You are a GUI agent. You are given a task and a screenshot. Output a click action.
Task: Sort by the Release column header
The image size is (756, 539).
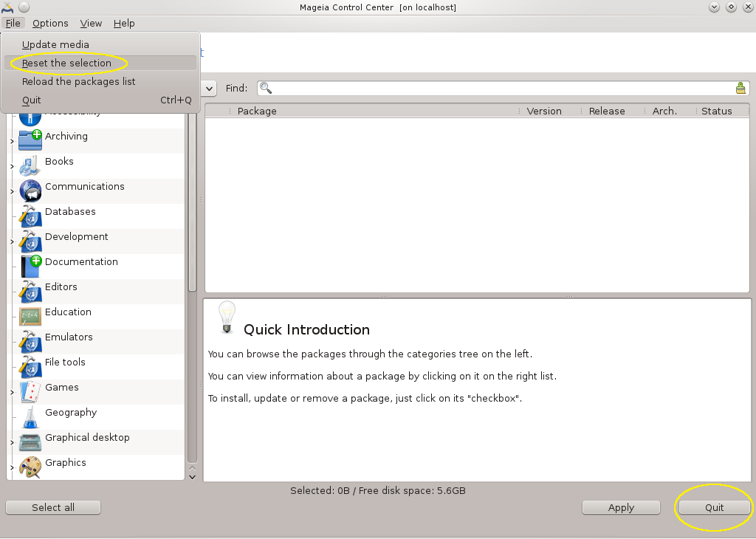click(613, 111)
